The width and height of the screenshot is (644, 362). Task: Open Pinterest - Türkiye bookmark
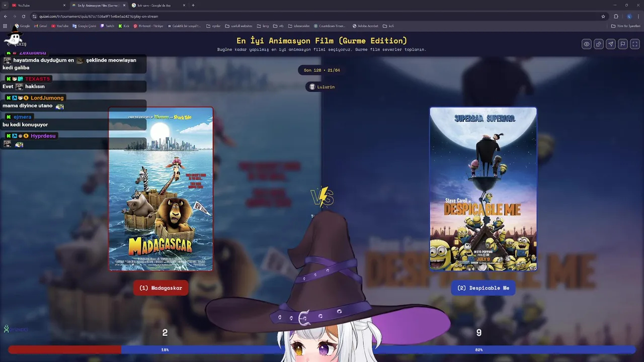(x=148, y=26)
